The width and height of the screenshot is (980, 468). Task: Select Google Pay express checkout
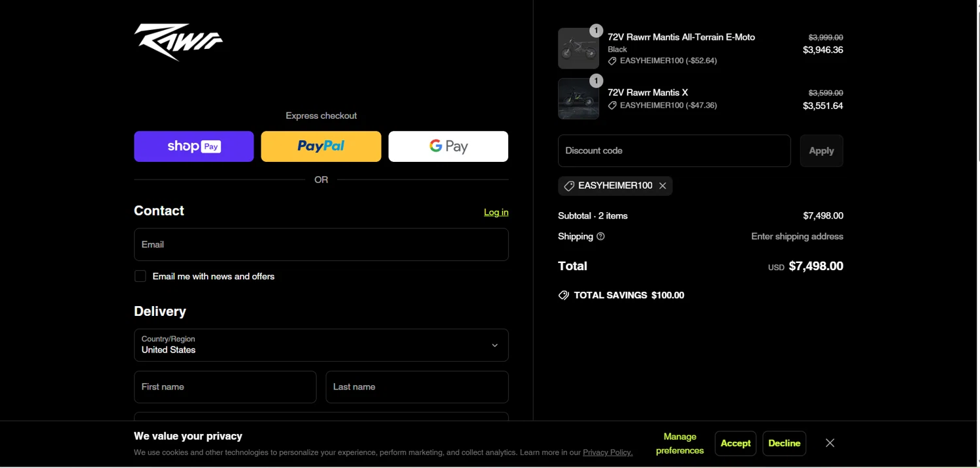448,146
